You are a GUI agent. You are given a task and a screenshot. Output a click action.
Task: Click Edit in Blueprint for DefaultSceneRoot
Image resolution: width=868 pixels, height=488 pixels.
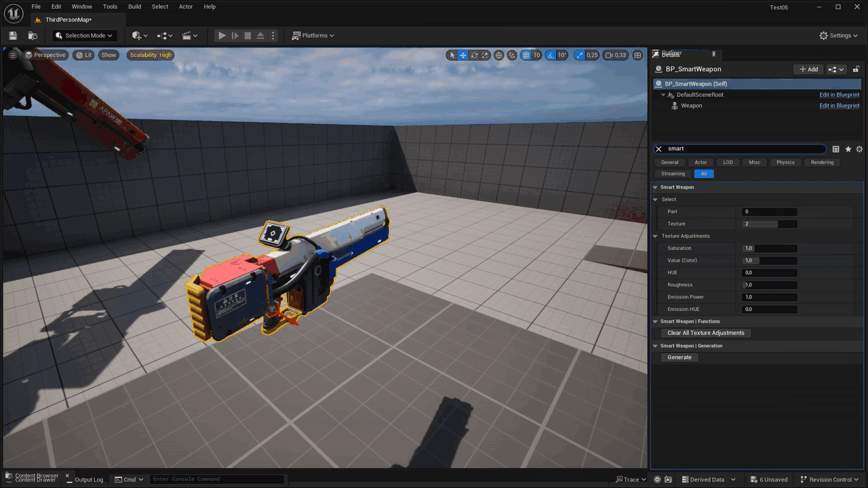click(840, 95)
